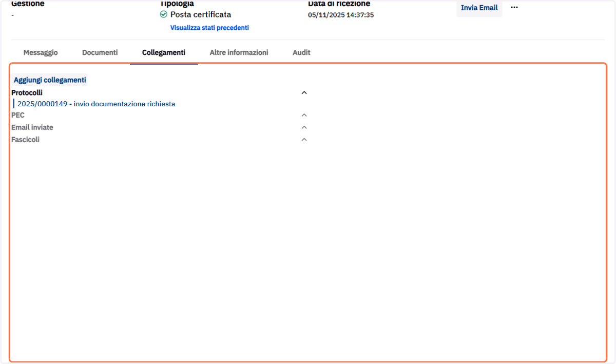The height and width of the screenshot is (364, 616).
Task: Go to the Altre informazioni tab
Action: point(239,52)
